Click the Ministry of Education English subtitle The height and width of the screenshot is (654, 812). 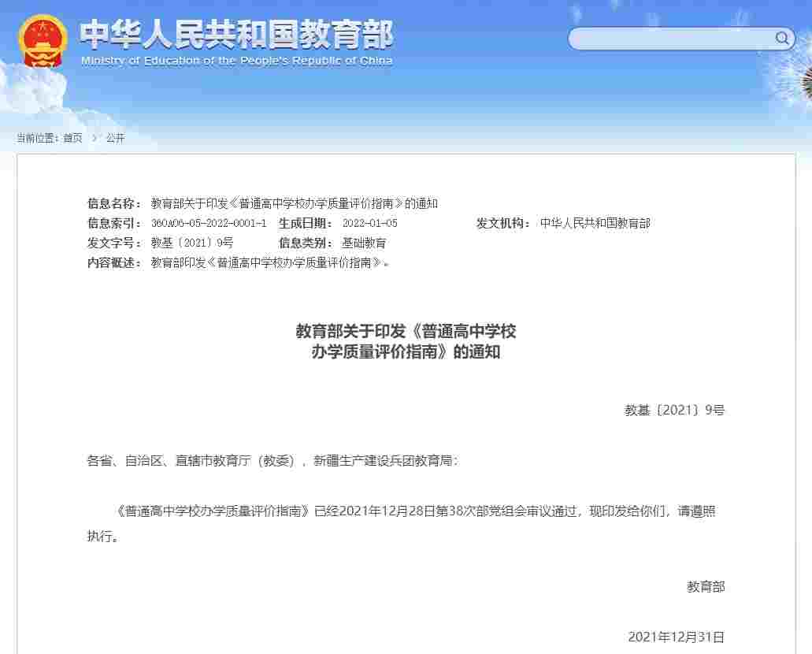(236, 61)
